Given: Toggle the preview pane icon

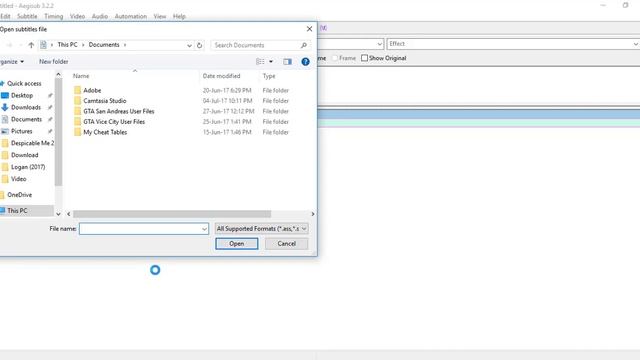Looking at the screenshot, I should click(x=287, y=62).
